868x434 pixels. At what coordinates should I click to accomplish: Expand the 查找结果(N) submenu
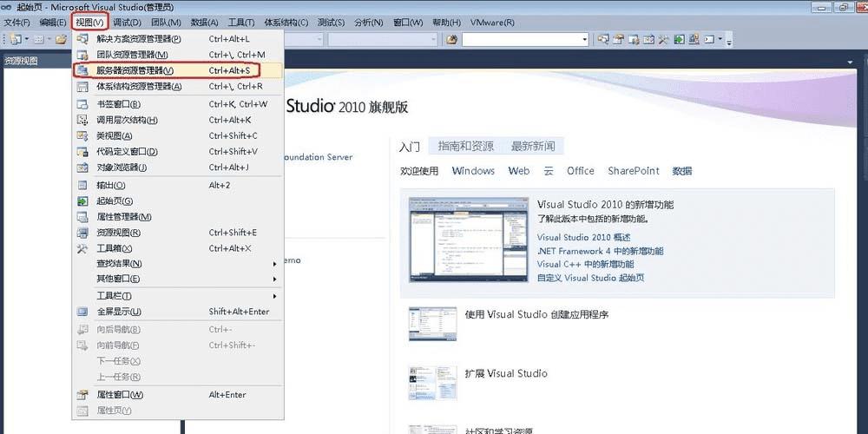click(274, 264)
